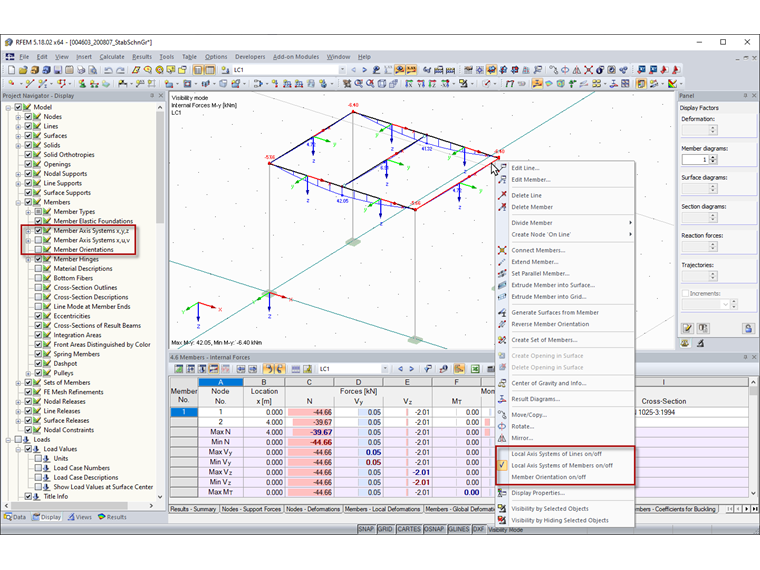
Task: Click the Rotate icon in main toolbar
Action: (x=565, y=70)
